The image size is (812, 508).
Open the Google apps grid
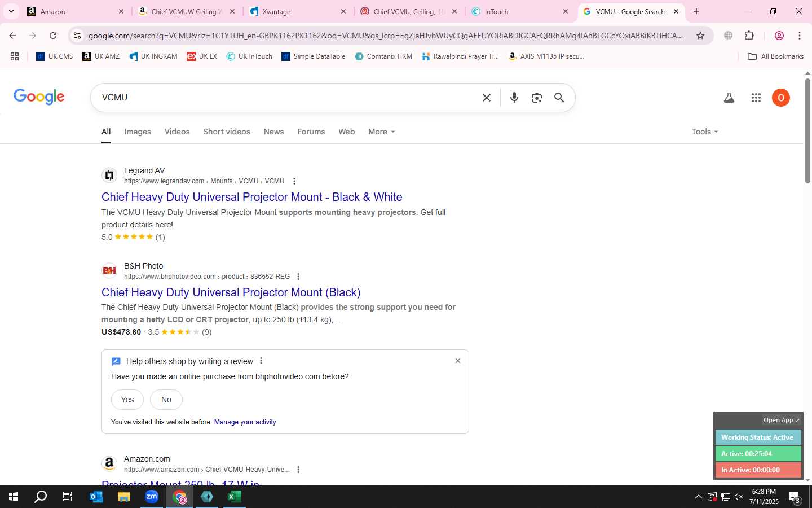(x=756, y=98)
